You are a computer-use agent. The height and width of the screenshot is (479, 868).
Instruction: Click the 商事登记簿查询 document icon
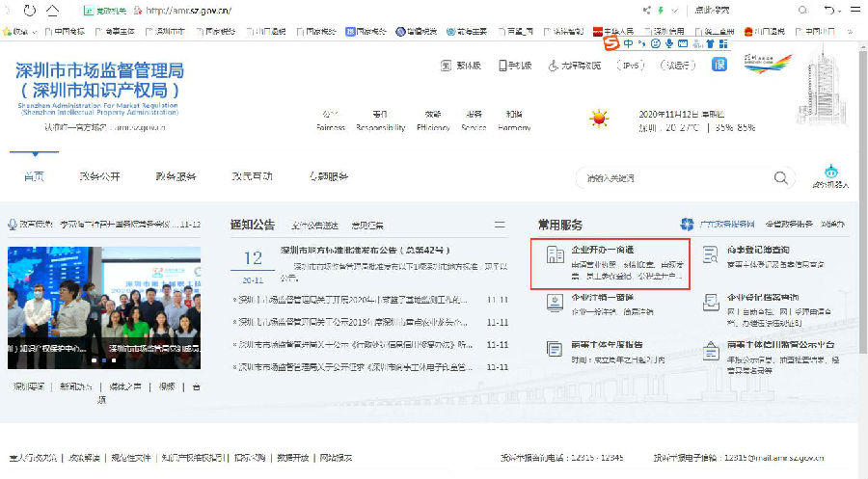(711, 255)
